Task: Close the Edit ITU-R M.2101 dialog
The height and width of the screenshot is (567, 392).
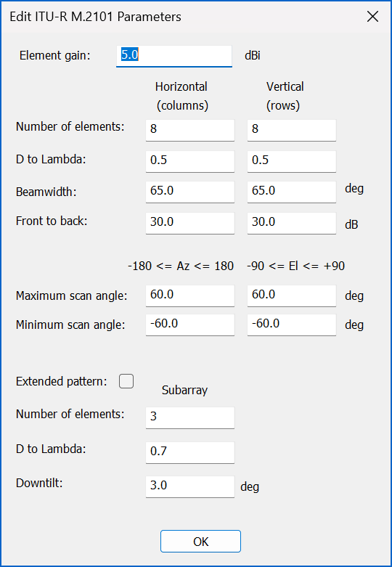Action: click(x=372, y=17)
